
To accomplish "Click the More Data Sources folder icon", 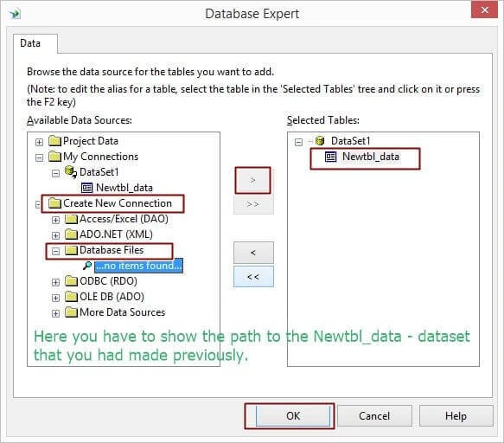I will [71, 312].
